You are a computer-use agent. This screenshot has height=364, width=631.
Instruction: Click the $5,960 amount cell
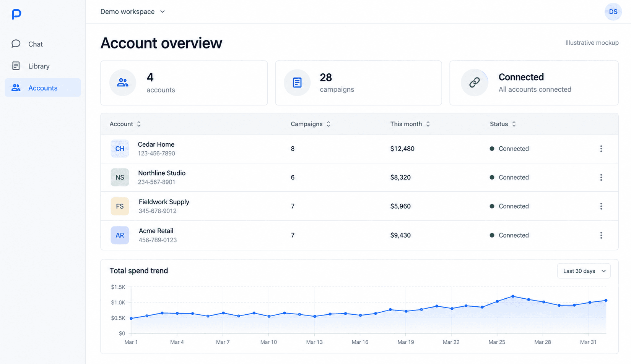400,206
